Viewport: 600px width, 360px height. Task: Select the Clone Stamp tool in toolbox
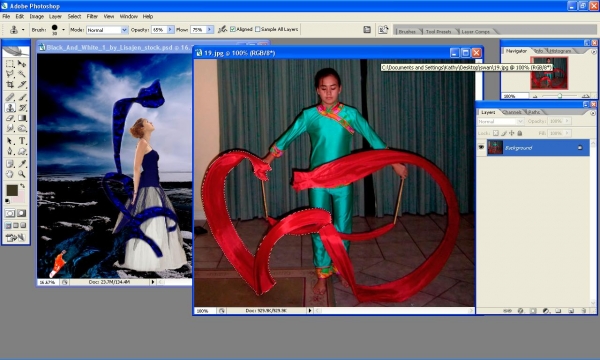pos(10,108)
